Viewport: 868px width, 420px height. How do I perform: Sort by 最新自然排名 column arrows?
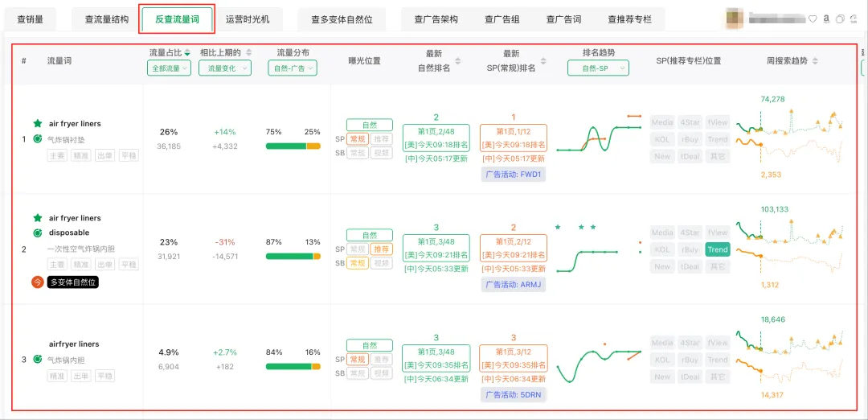457,61
